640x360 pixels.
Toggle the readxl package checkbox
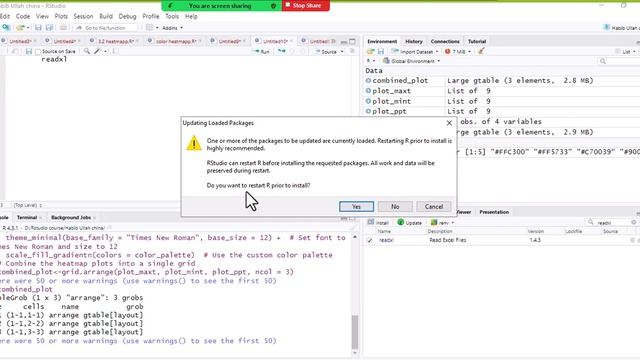[370, 240]
